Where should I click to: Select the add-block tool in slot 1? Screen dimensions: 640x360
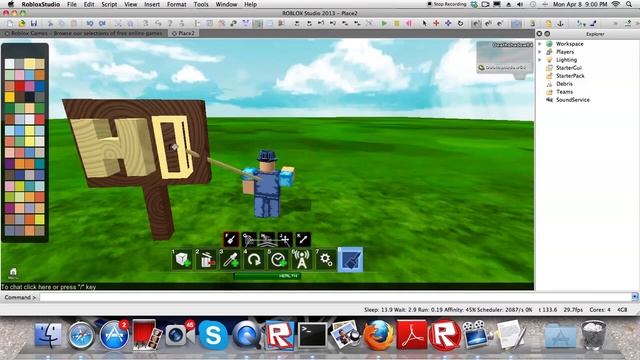182,260
